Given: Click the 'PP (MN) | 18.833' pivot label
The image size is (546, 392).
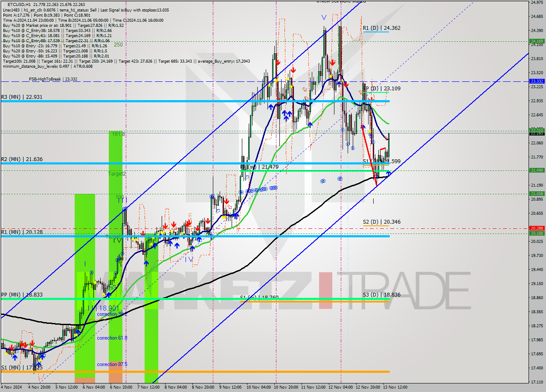Looking at the screenshot, I should [21, 295].
